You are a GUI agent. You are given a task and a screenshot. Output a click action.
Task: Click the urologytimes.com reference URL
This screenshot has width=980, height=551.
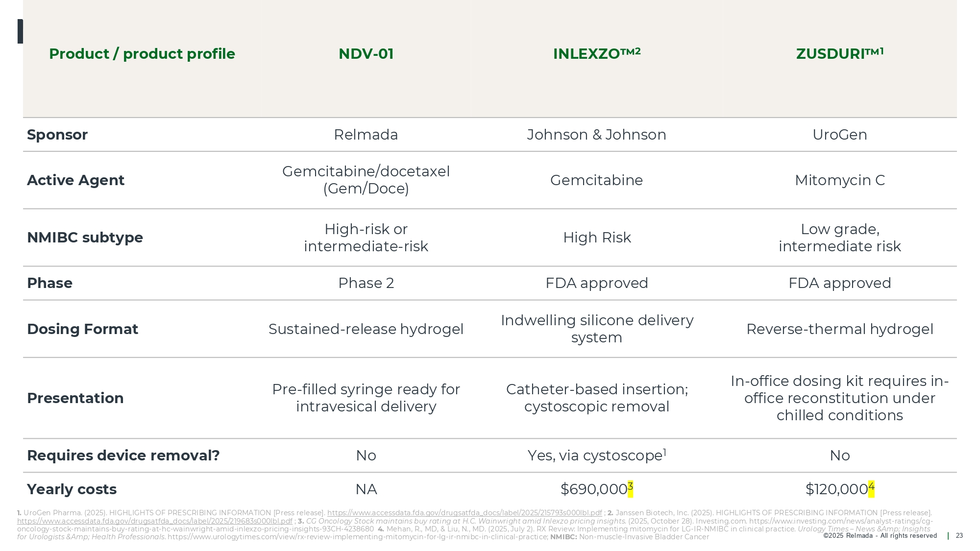pos(358,537)
